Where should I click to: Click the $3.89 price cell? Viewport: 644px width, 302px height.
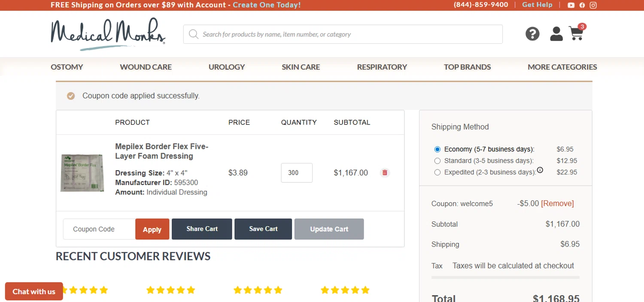pyautogui.click(x=238, y=173)
